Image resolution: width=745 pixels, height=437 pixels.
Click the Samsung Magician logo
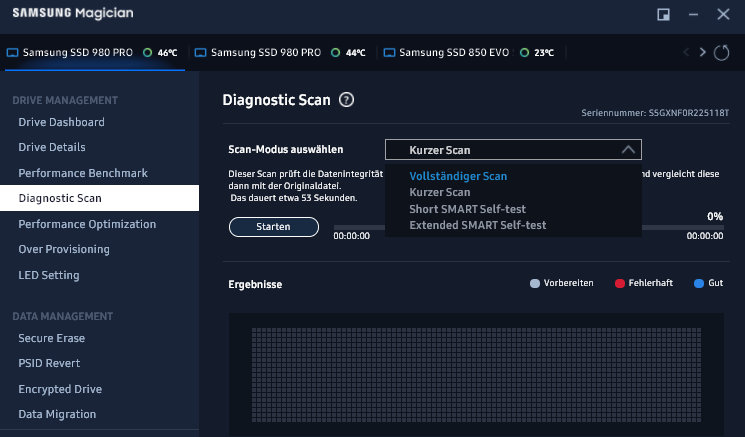pyautogui.click(x=73, y=14)
